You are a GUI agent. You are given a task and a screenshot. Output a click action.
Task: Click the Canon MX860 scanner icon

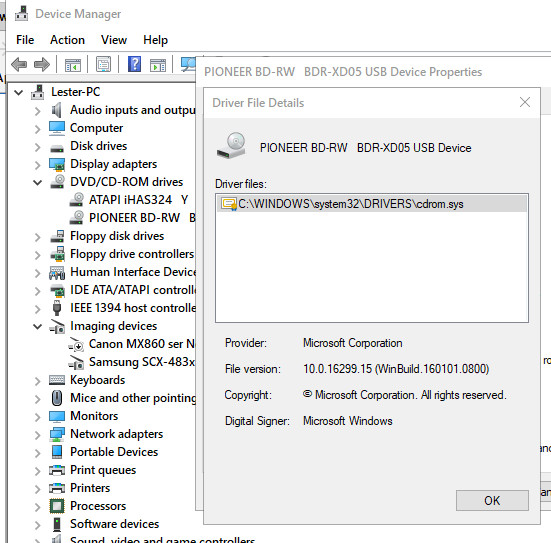coord(76,344)
